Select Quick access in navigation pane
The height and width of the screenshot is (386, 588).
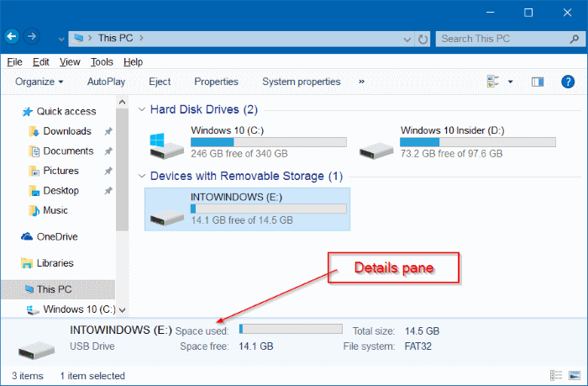pyautogui.click(x=59, y=112)
